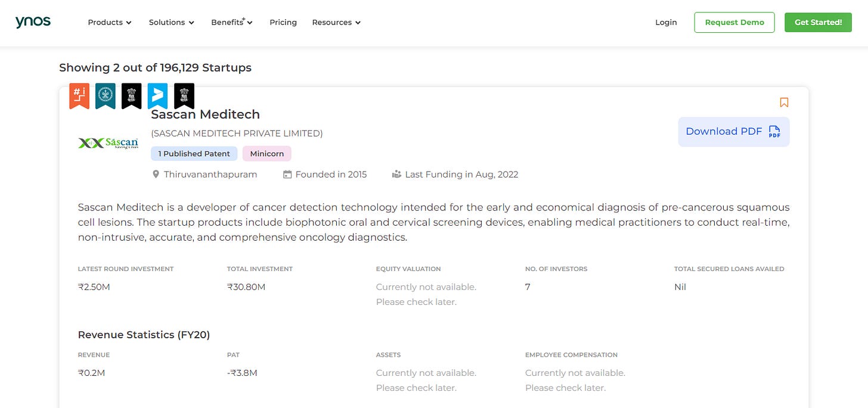Viewport: 868px width, 408px height.
Task: Click 'Last Funding in Aug, 2022' text
Action: [461, 175]
